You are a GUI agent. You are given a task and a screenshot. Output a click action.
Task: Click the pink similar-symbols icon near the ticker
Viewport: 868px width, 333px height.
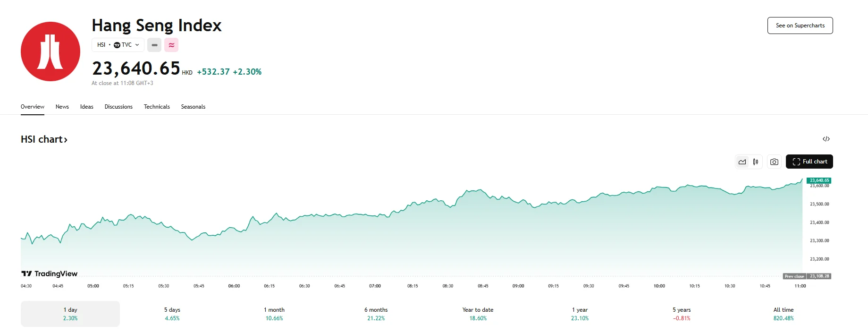171,45
